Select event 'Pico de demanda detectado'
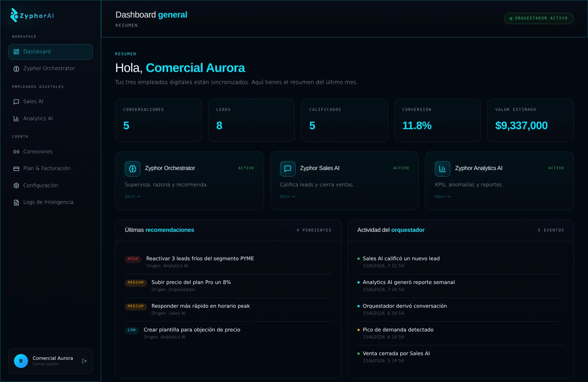This screenshot has width=588, height=382. coord(398,330)
